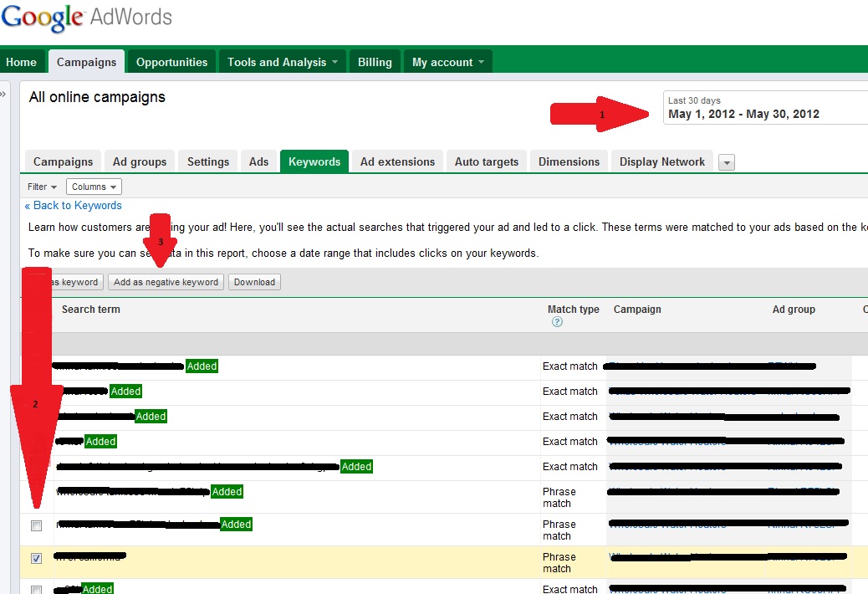Click Exact match in the first row
The height and width of the screenshot is (594, 868).
point(570,366)
